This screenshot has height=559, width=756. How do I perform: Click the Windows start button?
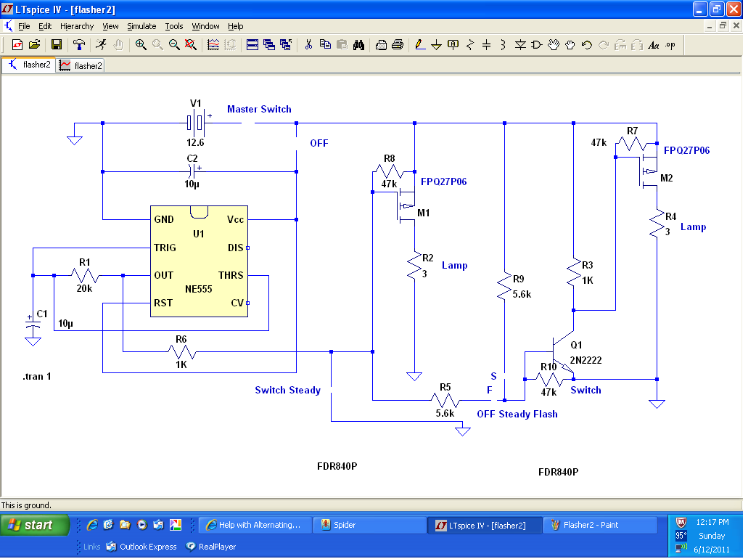coord(36,525)
